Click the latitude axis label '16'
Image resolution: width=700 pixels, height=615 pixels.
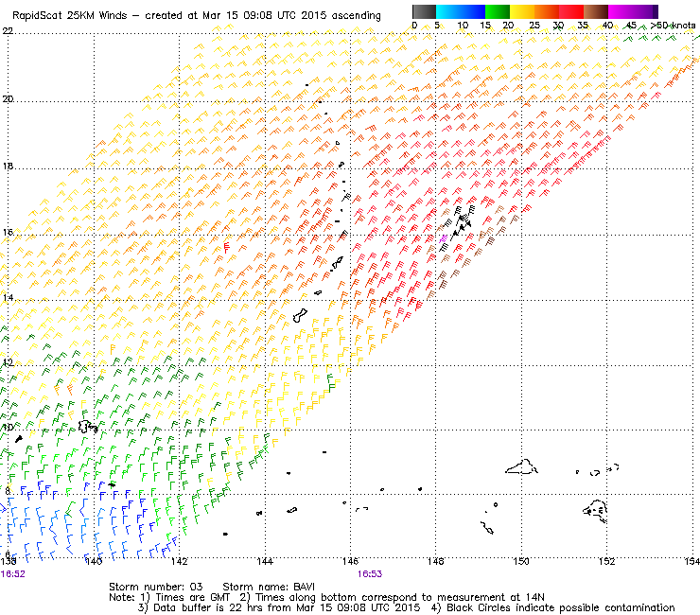(x=8, y=232)
